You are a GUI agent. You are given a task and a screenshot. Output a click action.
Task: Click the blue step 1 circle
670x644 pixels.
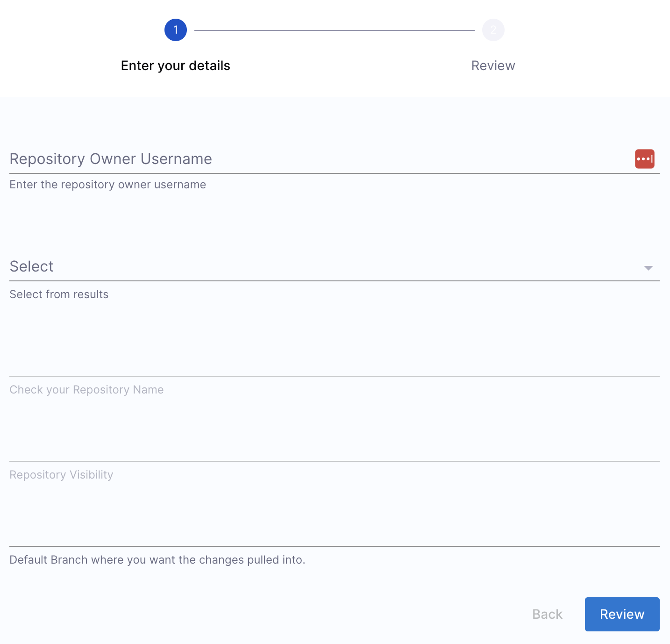coord(176,30)
